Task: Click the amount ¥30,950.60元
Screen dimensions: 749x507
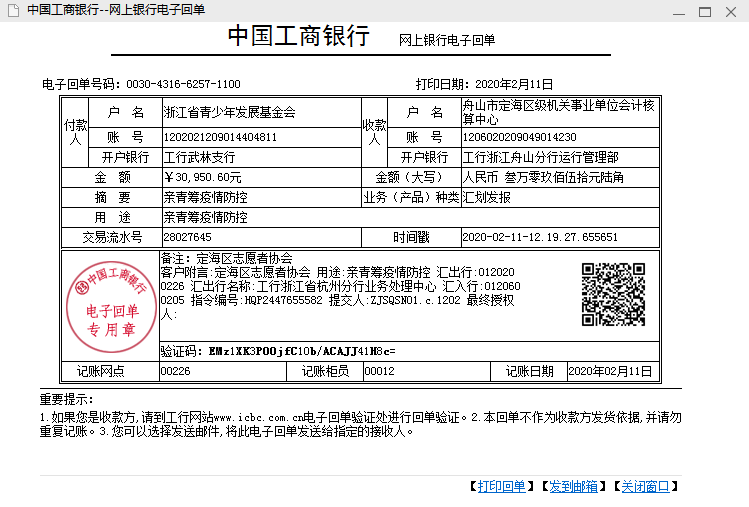Action: click(x=203, y=177)
